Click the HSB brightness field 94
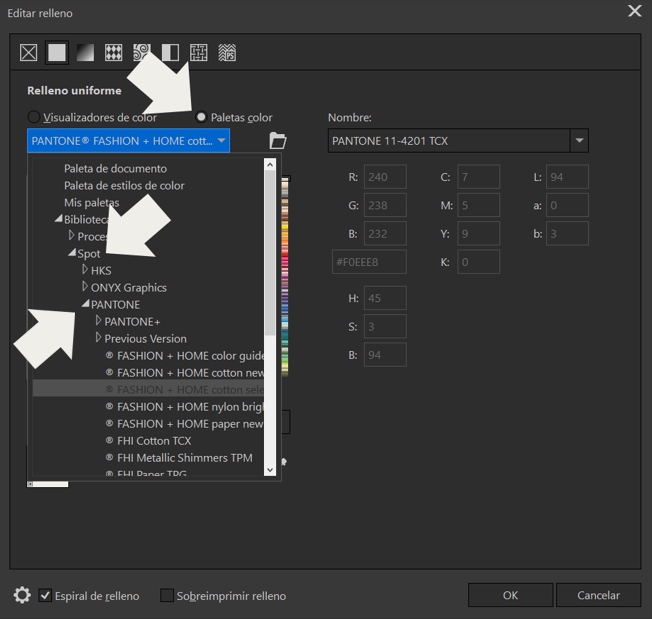This screenshot has width=652, height=619. tap(385, 355)
